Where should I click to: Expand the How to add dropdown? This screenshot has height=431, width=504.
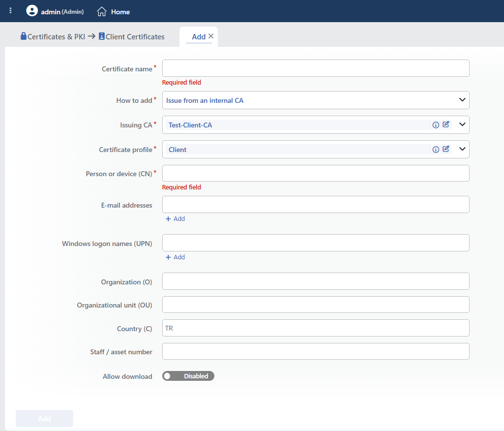point(316,100)
